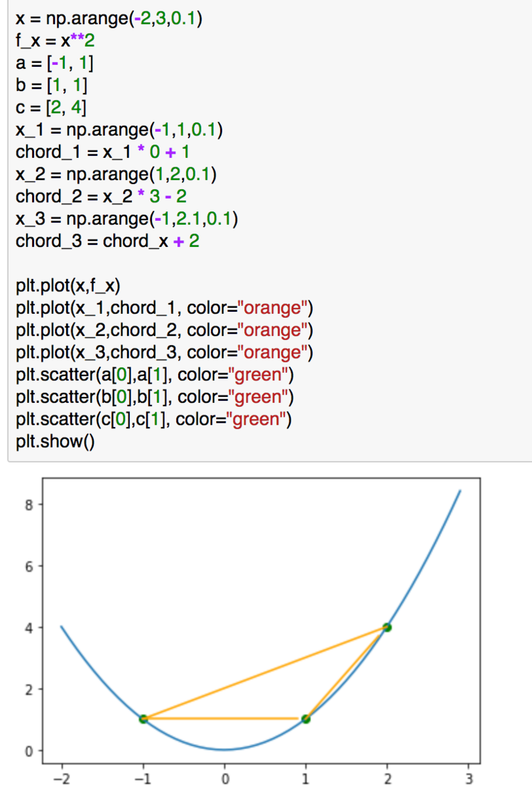Click the chord_1 = x_1 * 0 + 1 line
532x803 pixels.
pos(102,151)
